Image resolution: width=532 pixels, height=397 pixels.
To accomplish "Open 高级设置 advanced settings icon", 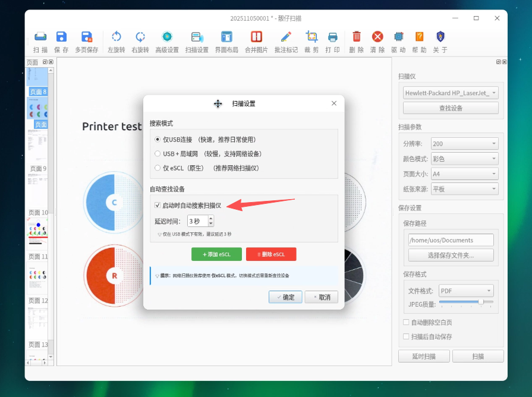I will 167,37.
